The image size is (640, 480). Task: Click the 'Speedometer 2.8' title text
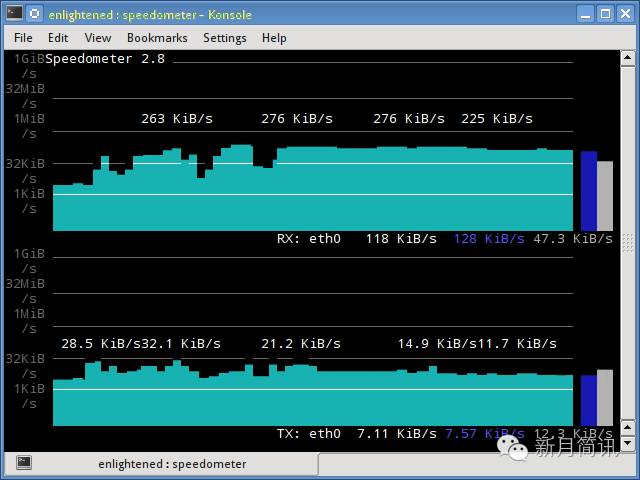pyautogui.click(x=105, y=59)
